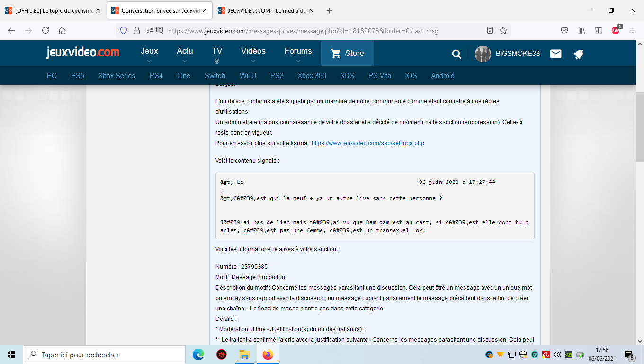Image resolution: width=644 pixels, height=364 pixels.
Task: Launch Microsoft Edge from taskbar
Action: 198,355
